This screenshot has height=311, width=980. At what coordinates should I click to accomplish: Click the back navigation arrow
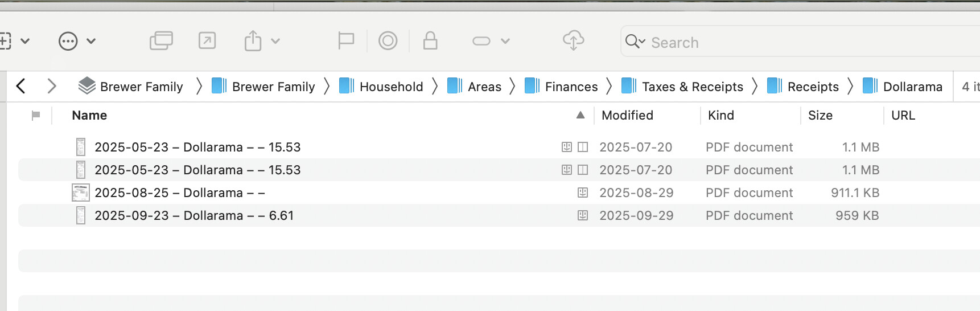pos(21,86)
